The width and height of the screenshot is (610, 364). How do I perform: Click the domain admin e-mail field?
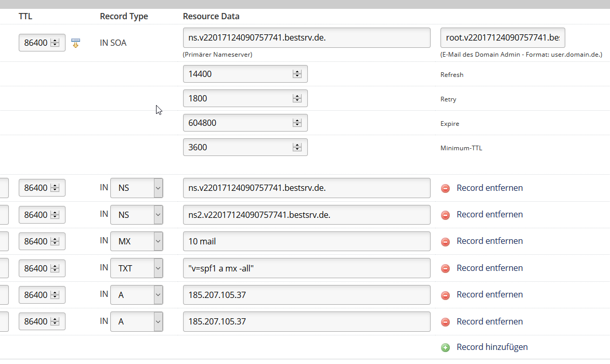click(x=502, y=38)
